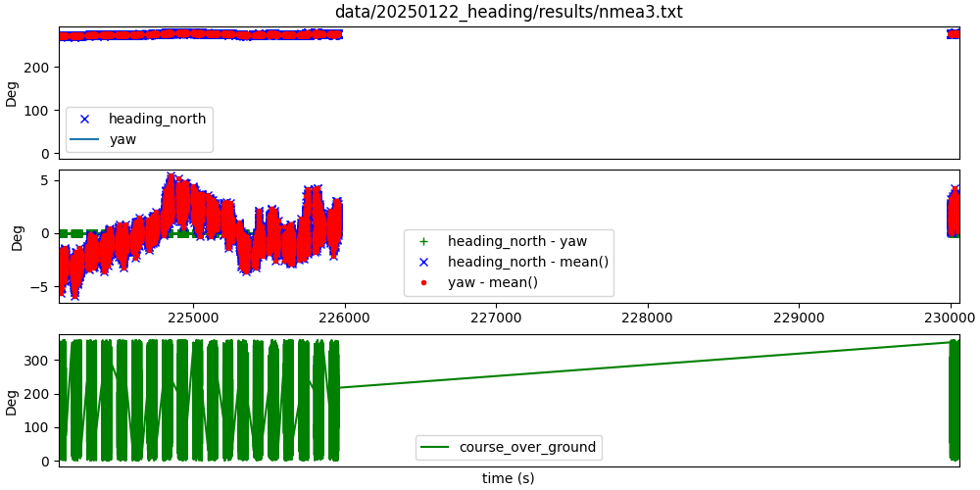The image size is (980, 490).
Task: Click the blue x marker for heading_north in top legend
Action: 84,120
